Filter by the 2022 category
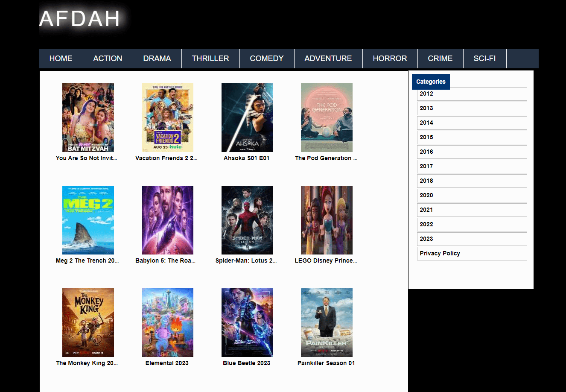This screenshot has height=392, width=566. point(472,225)
